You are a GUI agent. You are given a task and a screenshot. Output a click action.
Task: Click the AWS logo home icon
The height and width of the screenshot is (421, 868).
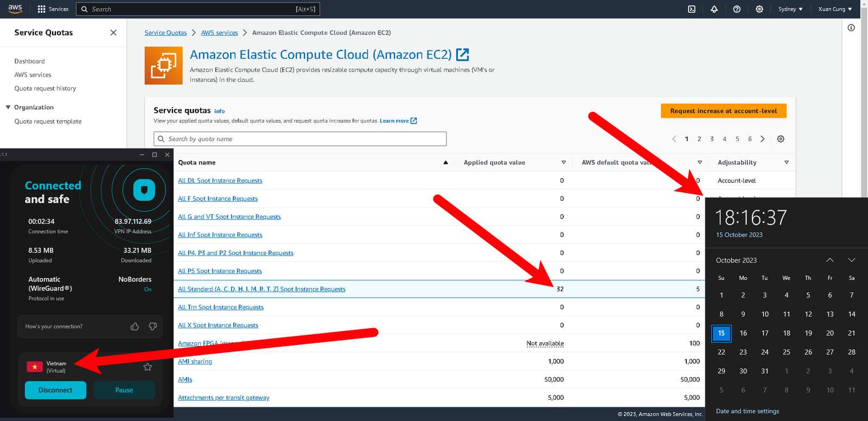click(15, 9)
